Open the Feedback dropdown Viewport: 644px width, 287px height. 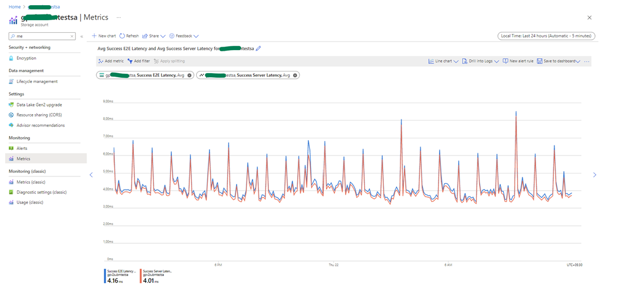[184, 36]
